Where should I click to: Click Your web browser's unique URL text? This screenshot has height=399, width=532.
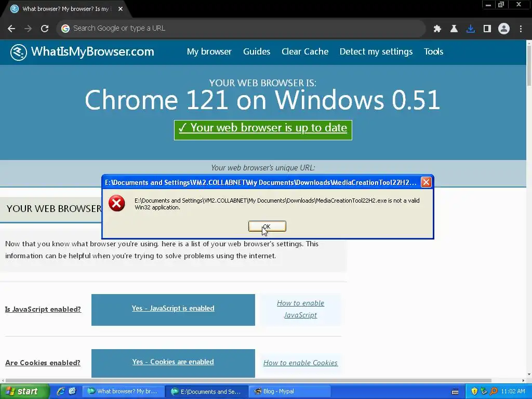tap(263, 168)
